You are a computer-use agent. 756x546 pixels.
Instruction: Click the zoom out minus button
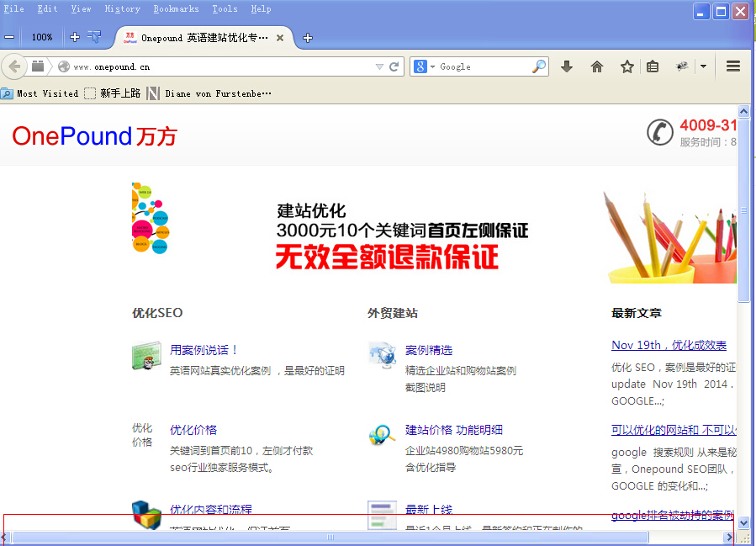click(9, 37)
